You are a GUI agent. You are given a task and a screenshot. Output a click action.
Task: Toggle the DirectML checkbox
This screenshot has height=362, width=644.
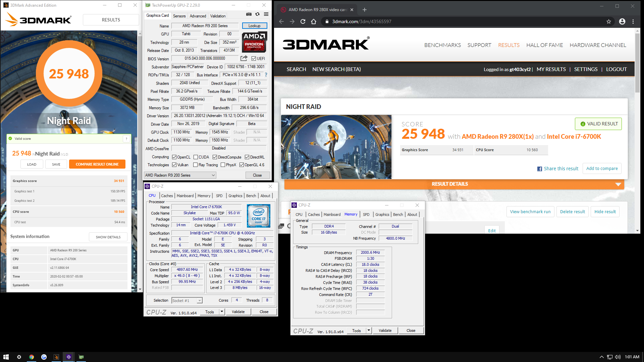(x=247, y=157)
